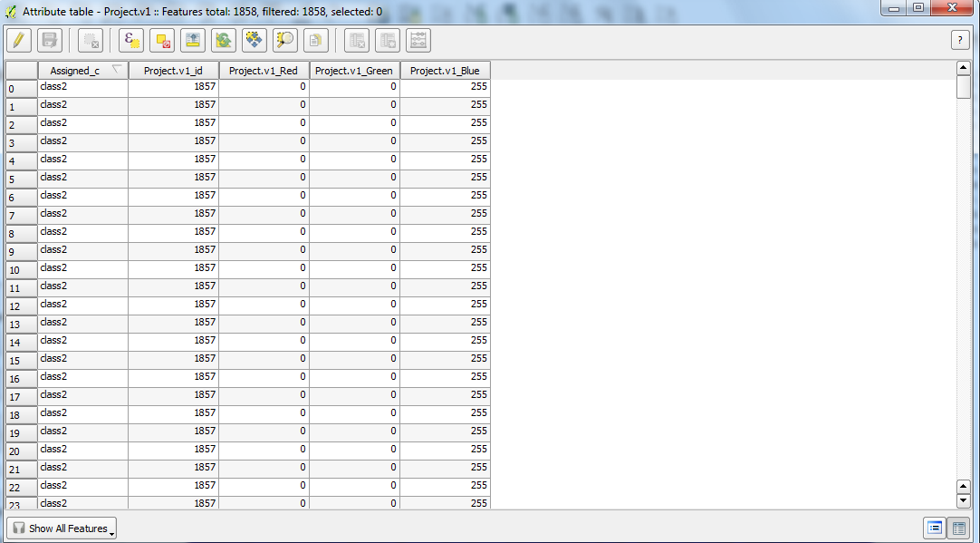Screen dimensions: 980x543
Task: Select row header 0
Action: (x=22, y=89)
